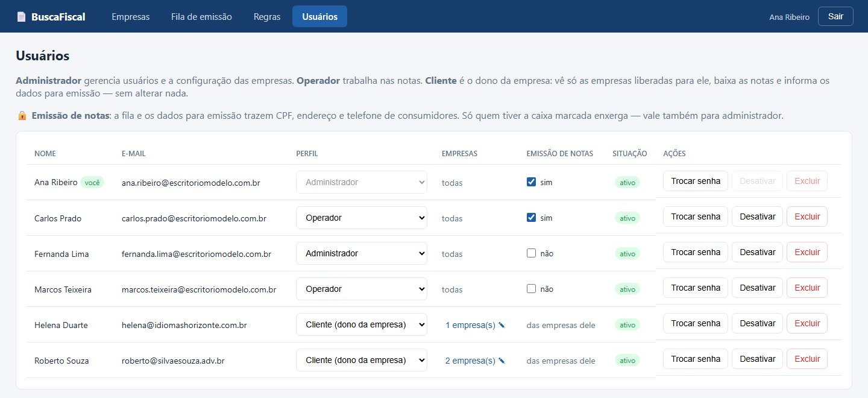Click Excluir for Marcos Teixeira
The image size is (868, 398).
pos(807,288)
